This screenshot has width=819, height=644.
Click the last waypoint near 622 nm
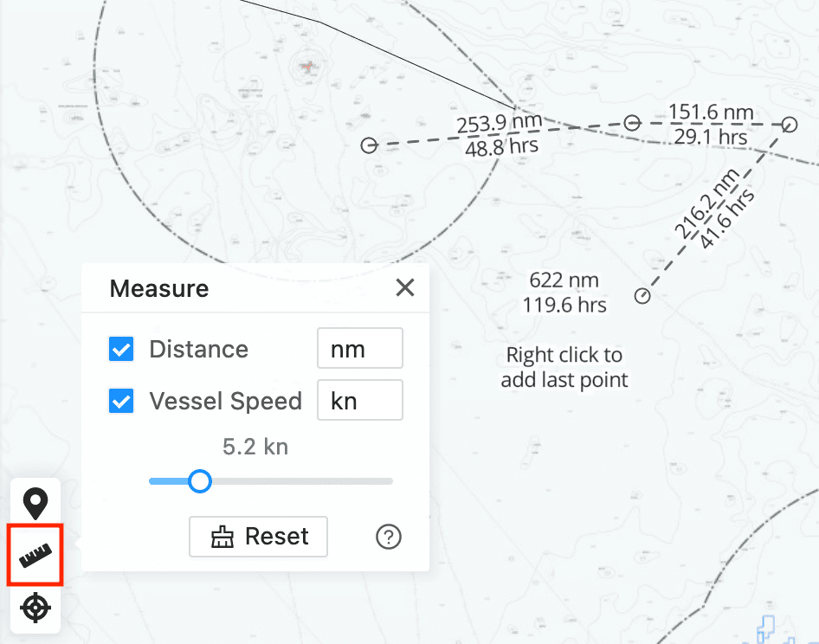(x=642, y=296)
